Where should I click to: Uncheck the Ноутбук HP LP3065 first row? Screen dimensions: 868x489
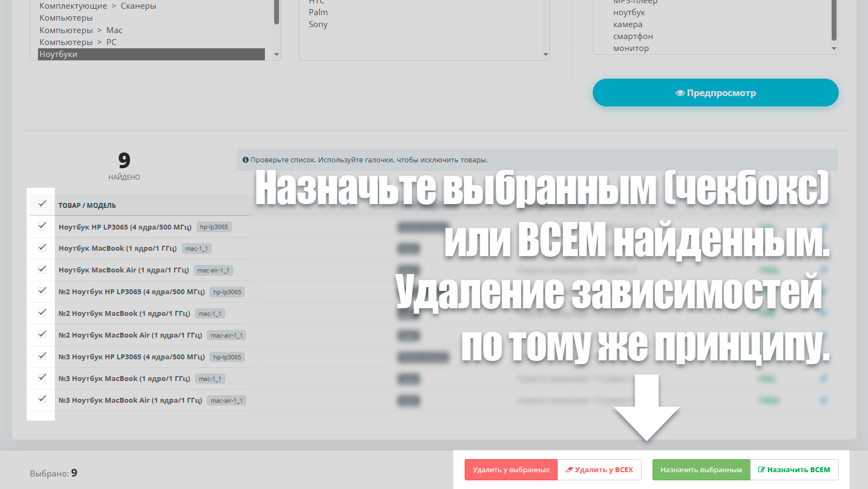42,226
